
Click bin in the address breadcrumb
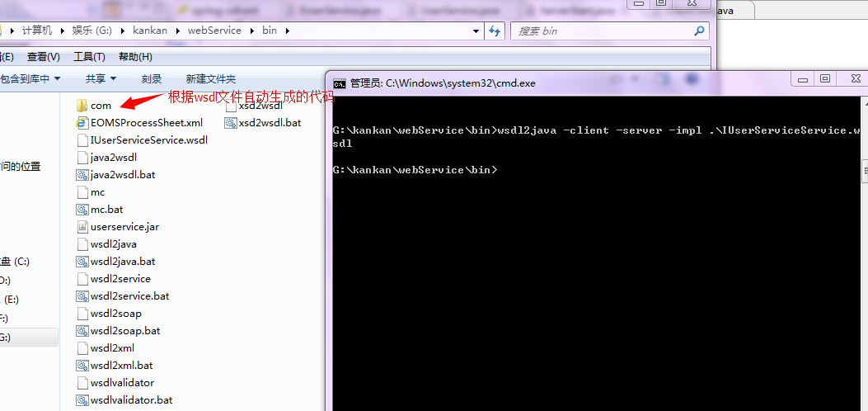270,31
